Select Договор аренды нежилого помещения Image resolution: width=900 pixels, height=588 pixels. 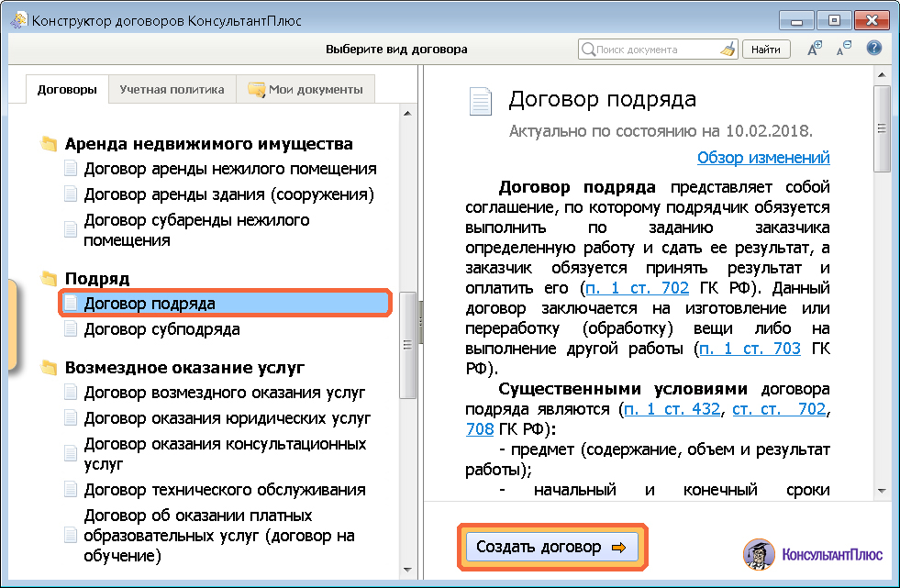point(230,169)
